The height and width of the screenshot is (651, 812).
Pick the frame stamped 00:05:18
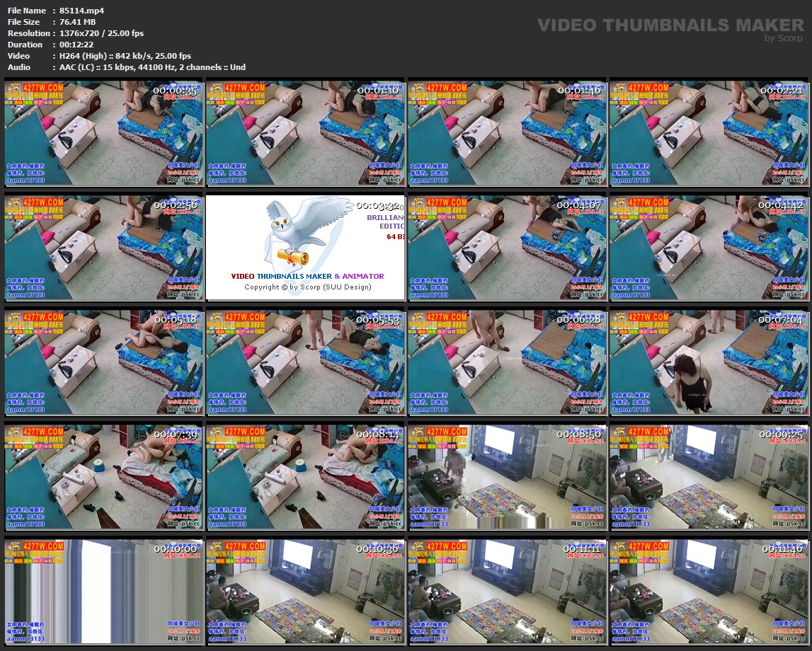(103, 363)
